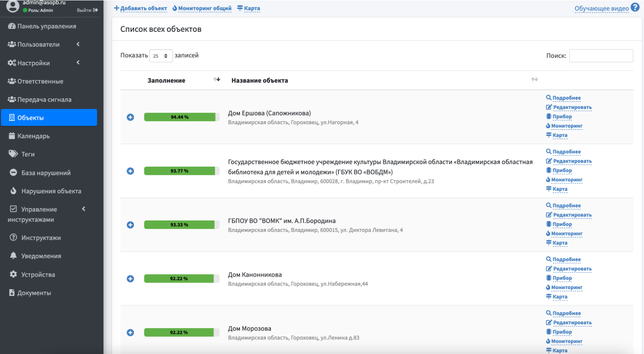Click the help question mark icon
This screenshot has width=644, height=354.
(635, 7)
